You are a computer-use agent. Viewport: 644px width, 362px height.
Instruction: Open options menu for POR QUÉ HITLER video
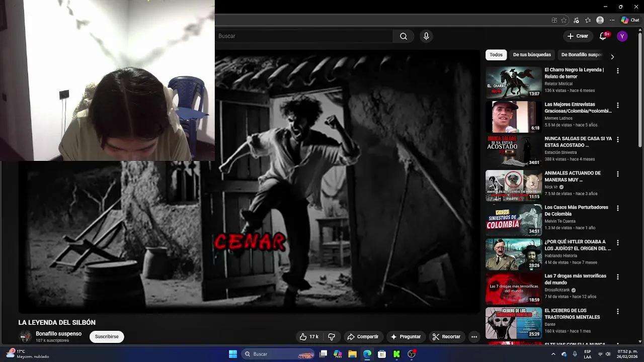click(618, 242)
